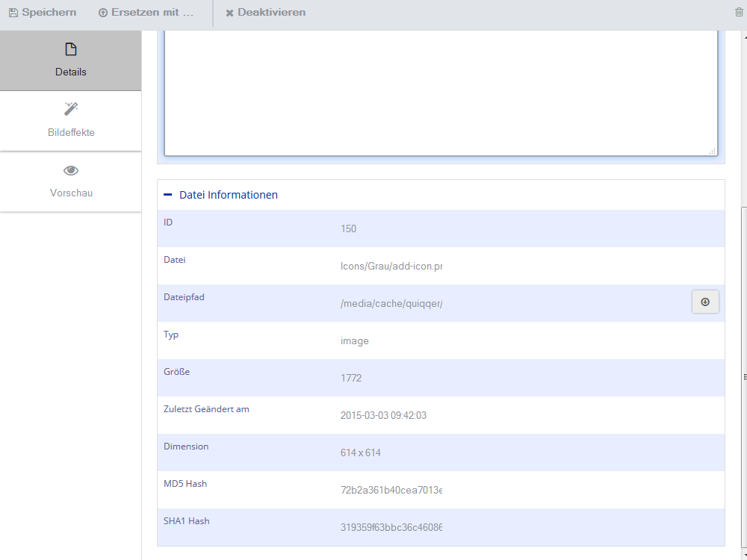
Task: Open the Vorschau preview tab
Action: (x=70, y=181)
